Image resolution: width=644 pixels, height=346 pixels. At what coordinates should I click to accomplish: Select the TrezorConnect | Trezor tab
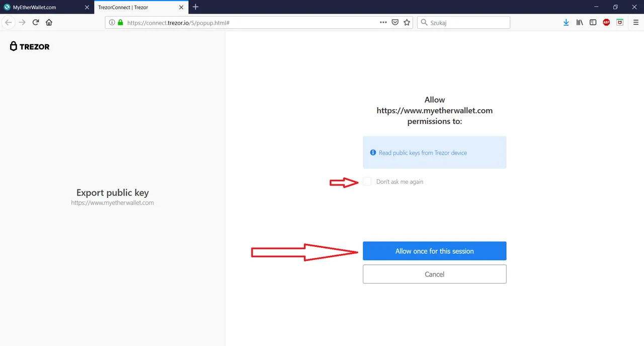(x=141, y=7)
